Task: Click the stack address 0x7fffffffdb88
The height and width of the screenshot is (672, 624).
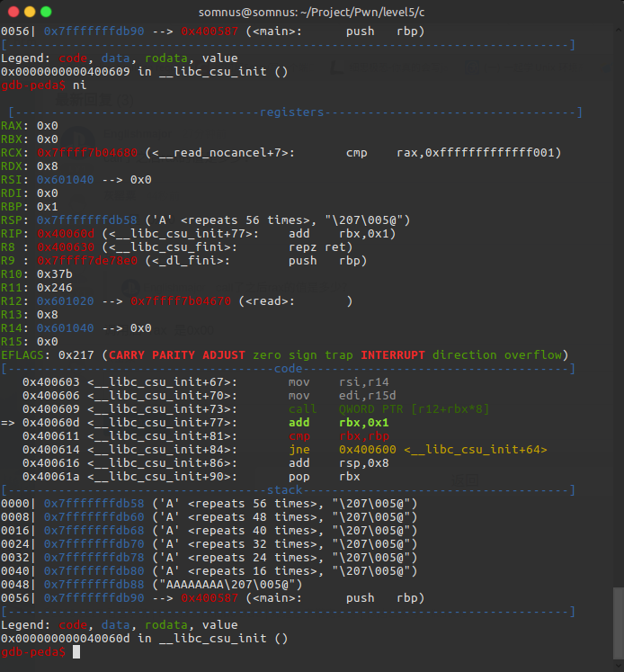Action: 94,585
